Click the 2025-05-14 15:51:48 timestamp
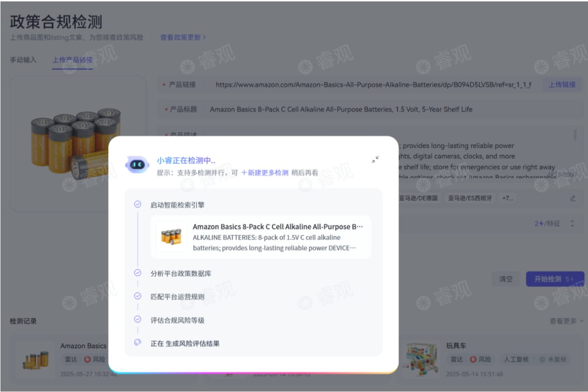The width and height of the screenshot is (588, 392). (x=475, y=374)
